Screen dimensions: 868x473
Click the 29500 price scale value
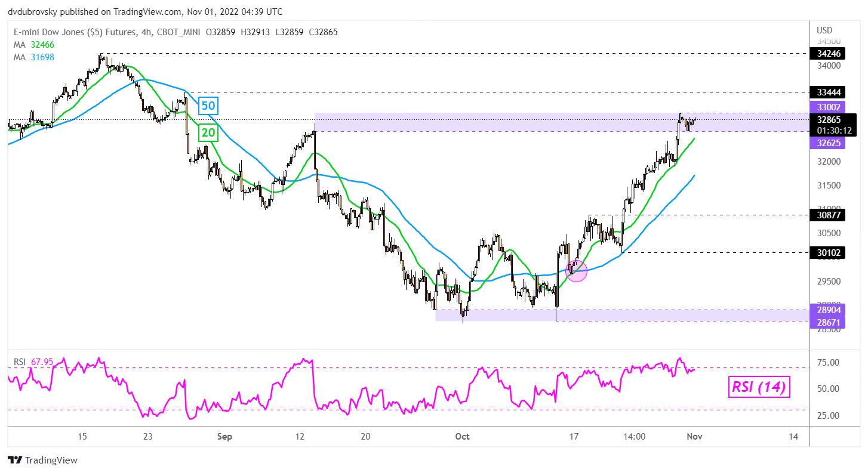pyautogui.click(x=829, y=281)
